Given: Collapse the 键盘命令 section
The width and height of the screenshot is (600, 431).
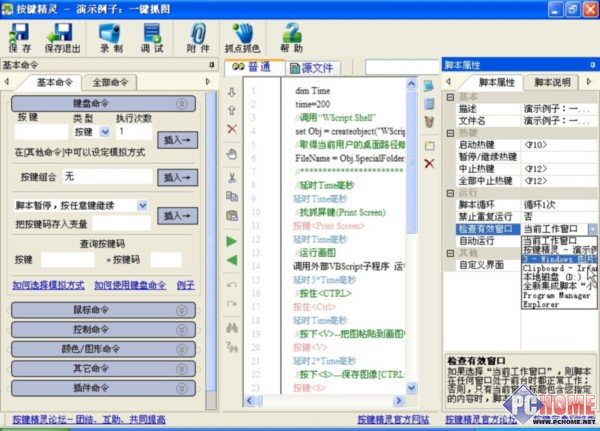Looking at the screenshot, I should tap(180, 102).
